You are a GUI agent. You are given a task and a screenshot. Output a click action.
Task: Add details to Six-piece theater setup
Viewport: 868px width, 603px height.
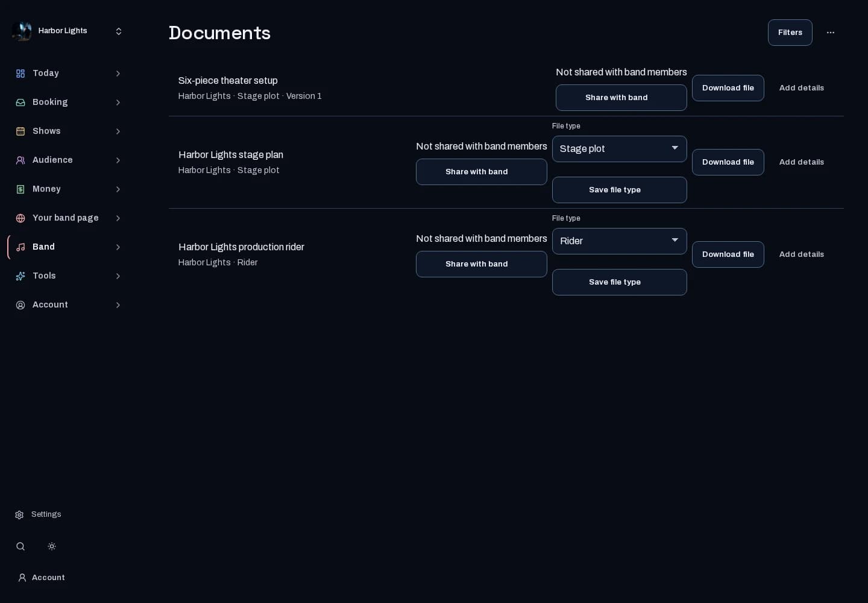point(802,88)
